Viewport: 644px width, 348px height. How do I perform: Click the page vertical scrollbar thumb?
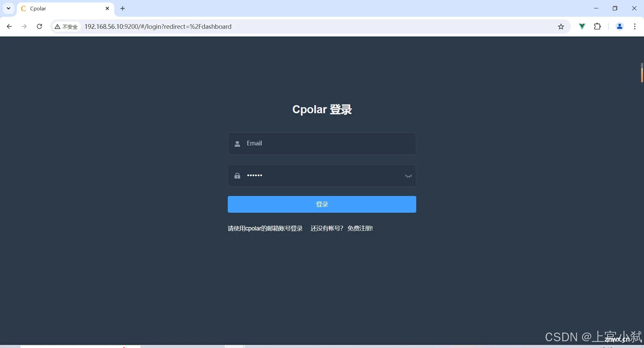pyautogui.click(x=642, y=73)
